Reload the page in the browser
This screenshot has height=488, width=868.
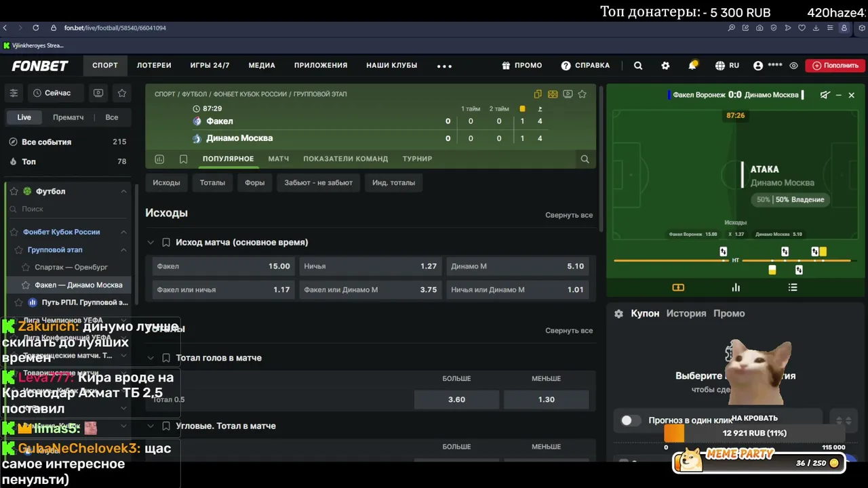pyautogui.click(x=36, y=28)
